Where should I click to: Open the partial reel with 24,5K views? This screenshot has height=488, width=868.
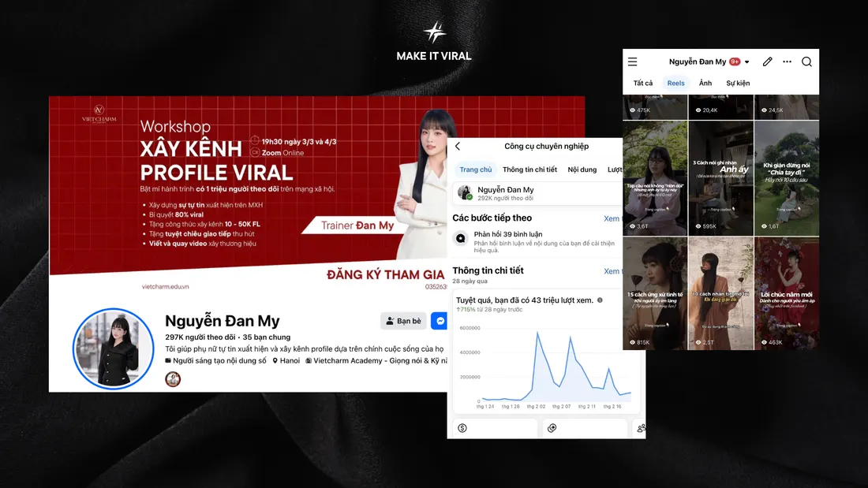787,106
